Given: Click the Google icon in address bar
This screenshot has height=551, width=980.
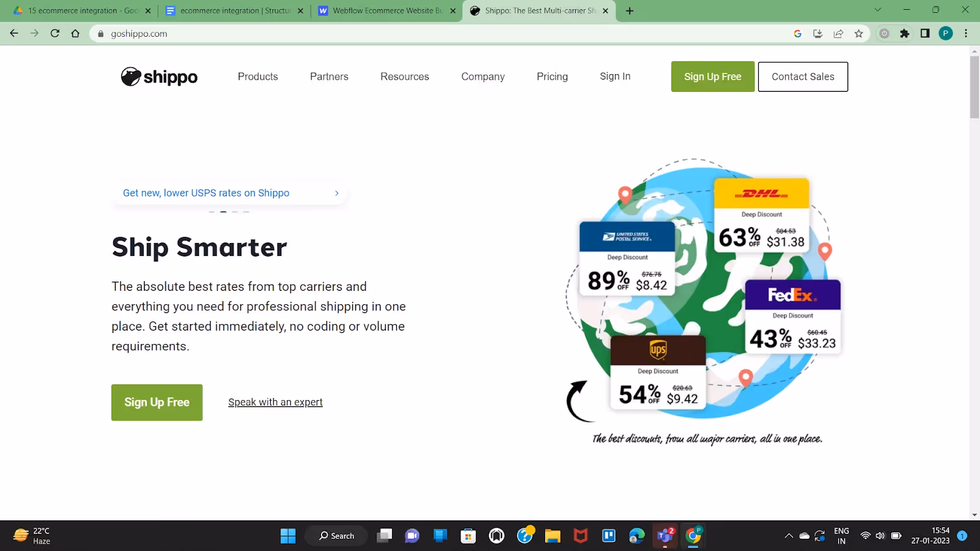Looking at the screenshot, I should (797, 34).
